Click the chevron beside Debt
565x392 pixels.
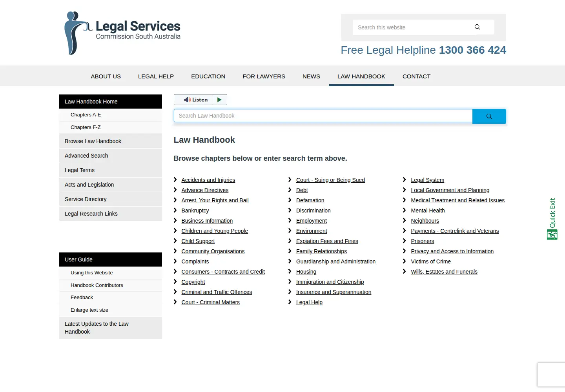click(x=290, y=190)
